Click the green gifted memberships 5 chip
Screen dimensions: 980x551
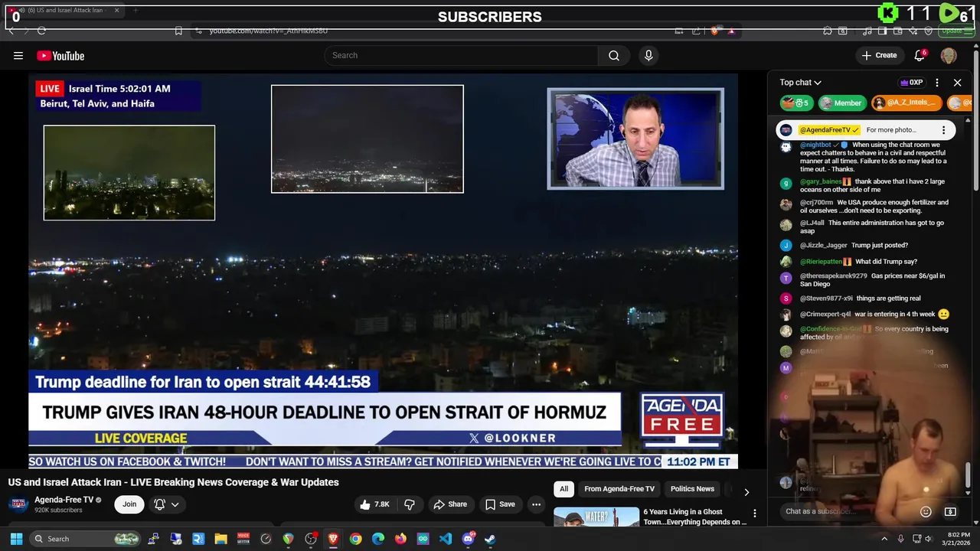796,103
